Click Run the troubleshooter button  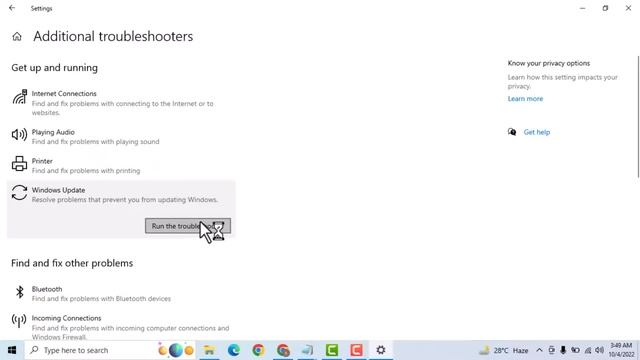click(188, 226)
